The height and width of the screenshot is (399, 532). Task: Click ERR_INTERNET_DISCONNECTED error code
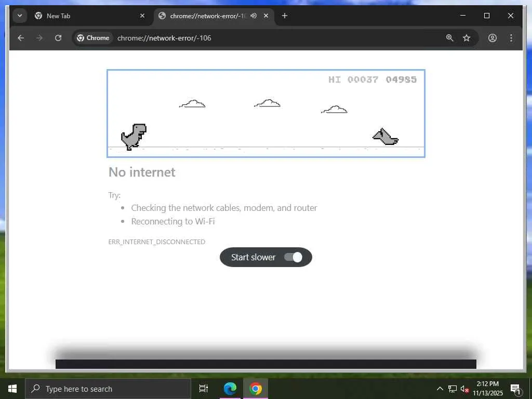pos(157,242)
